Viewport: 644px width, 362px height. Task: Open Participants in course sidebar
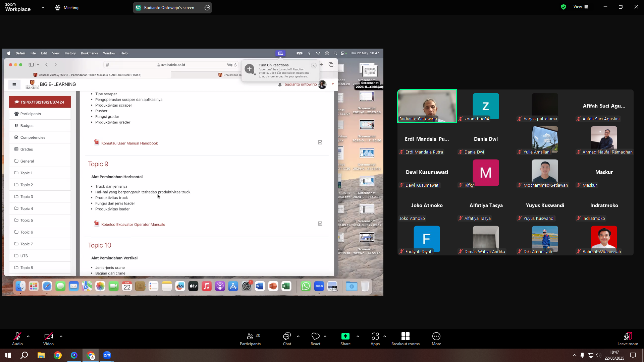pyautogui.click(x=40, y=114)
